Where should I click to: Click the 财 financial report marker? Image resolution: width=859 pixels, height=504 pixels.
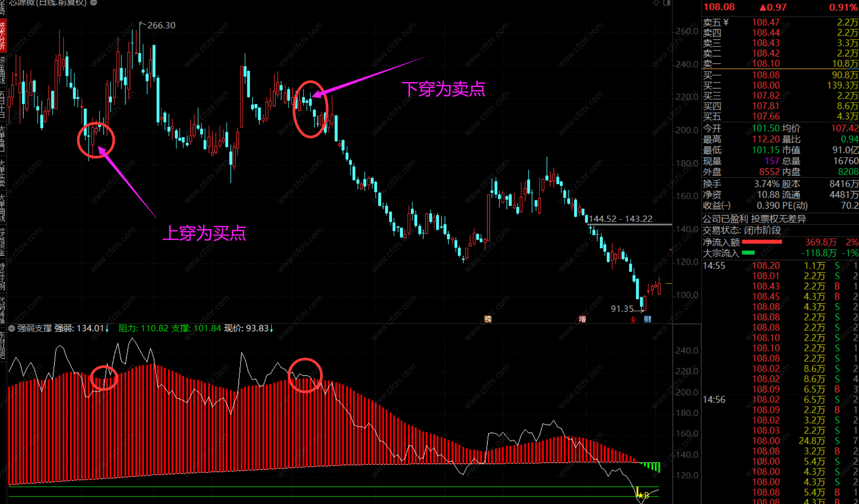[x=648, y=319]
